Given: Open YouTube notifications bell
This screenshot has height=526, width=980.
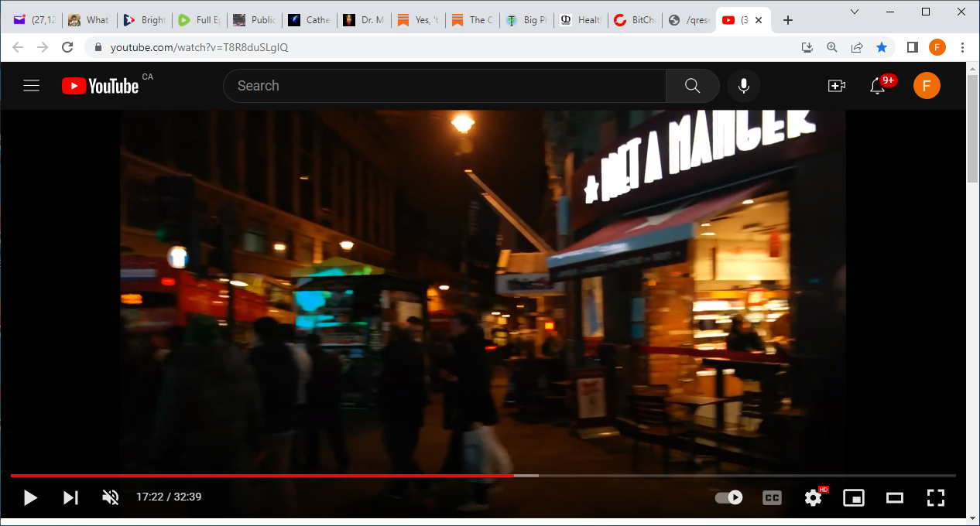Looking at the screenshot, I should pyautogui.click(x=878, y=86).
